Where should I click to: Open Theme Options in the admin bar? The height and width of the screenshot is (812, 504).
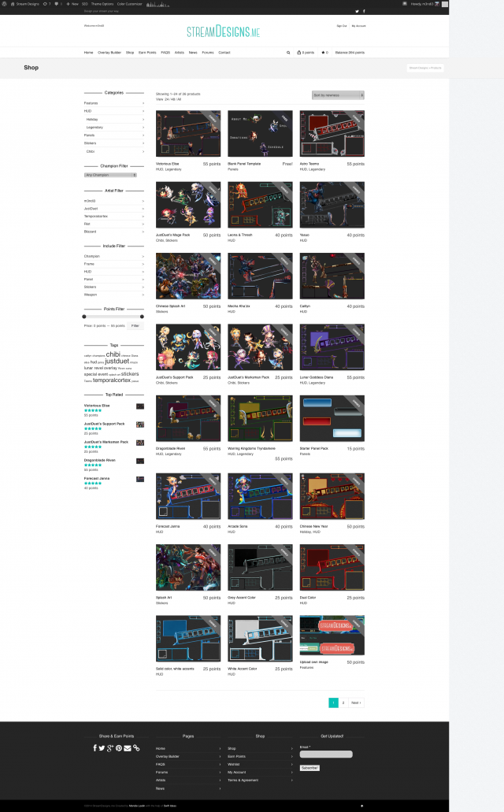102,4
